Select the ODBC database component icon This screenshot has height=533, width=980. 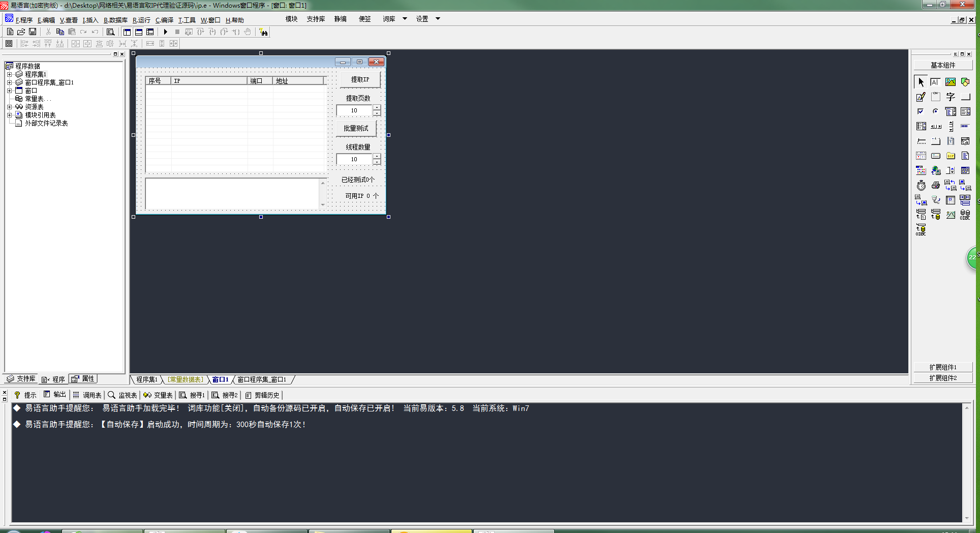965,215
